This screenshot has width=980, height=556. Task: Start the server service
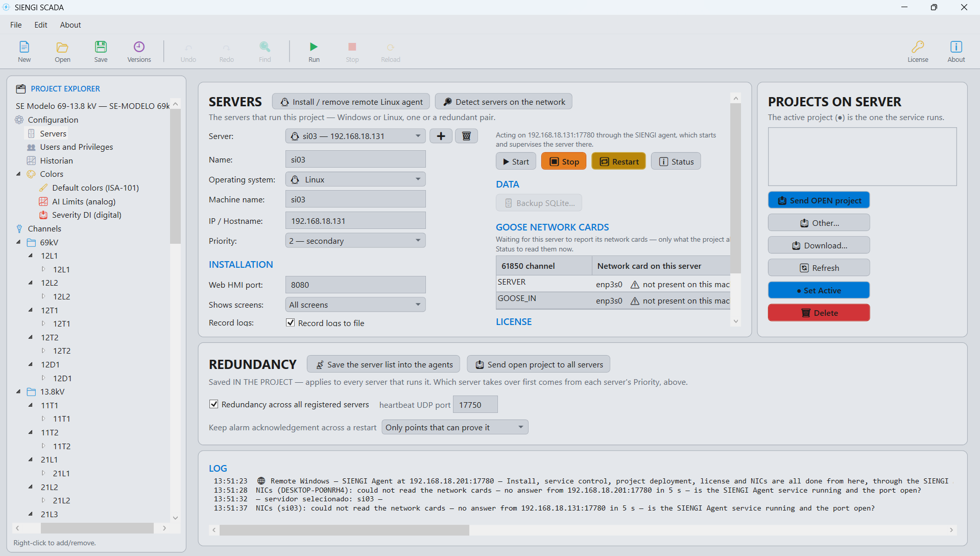pos(516,161)
